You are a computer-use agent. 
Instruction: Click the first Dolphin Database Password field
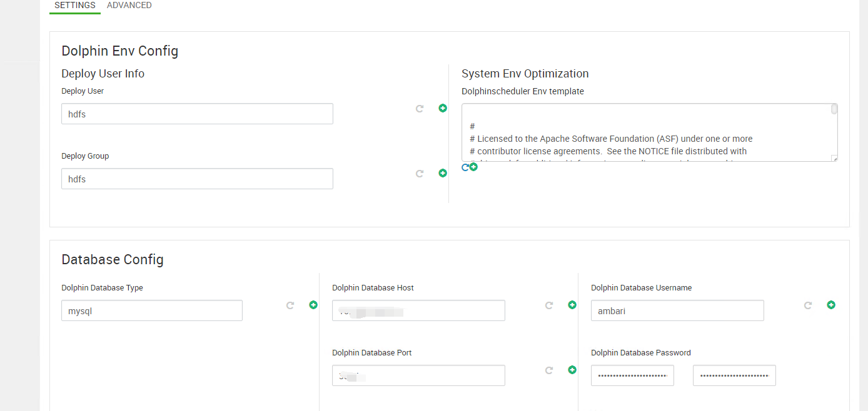pyautogui.click(x=632, y=375)
